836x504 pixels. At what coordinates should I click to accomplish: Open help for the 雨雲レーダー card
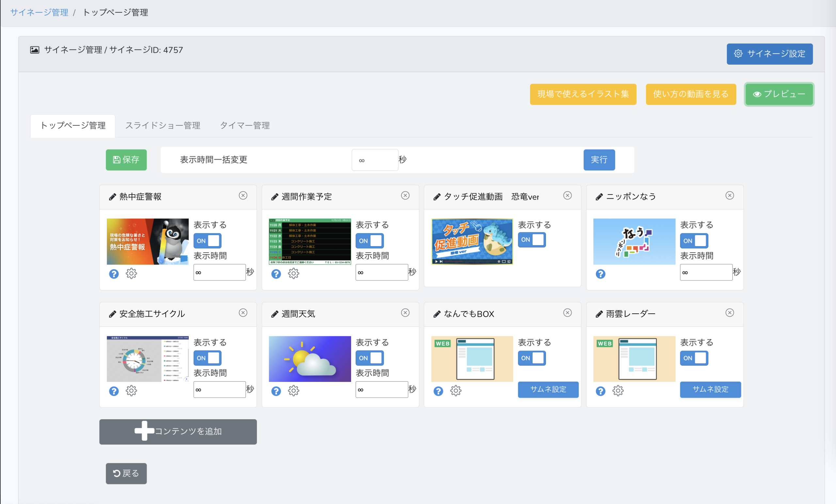(x=601, y=391)
